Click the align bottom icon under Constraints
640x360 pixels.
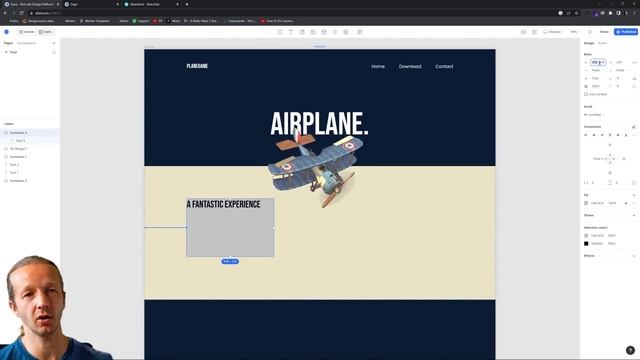tap(626, 135)
